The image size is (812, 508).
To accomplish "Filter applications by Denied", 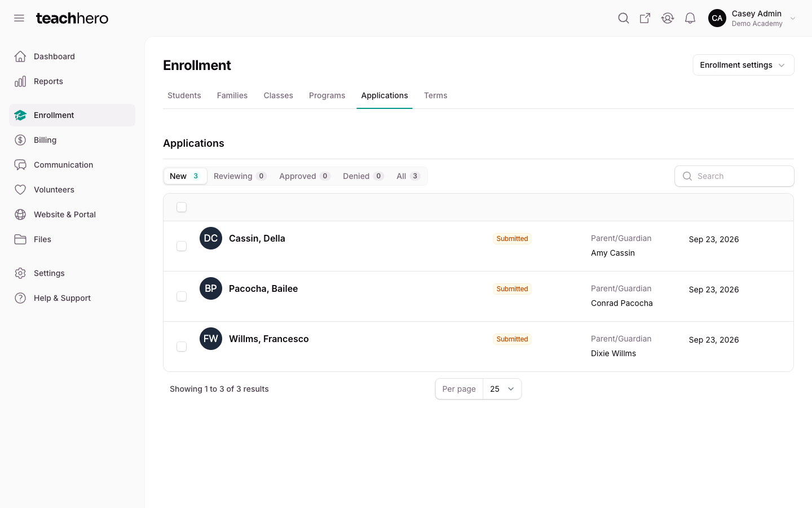I will 363,176.
